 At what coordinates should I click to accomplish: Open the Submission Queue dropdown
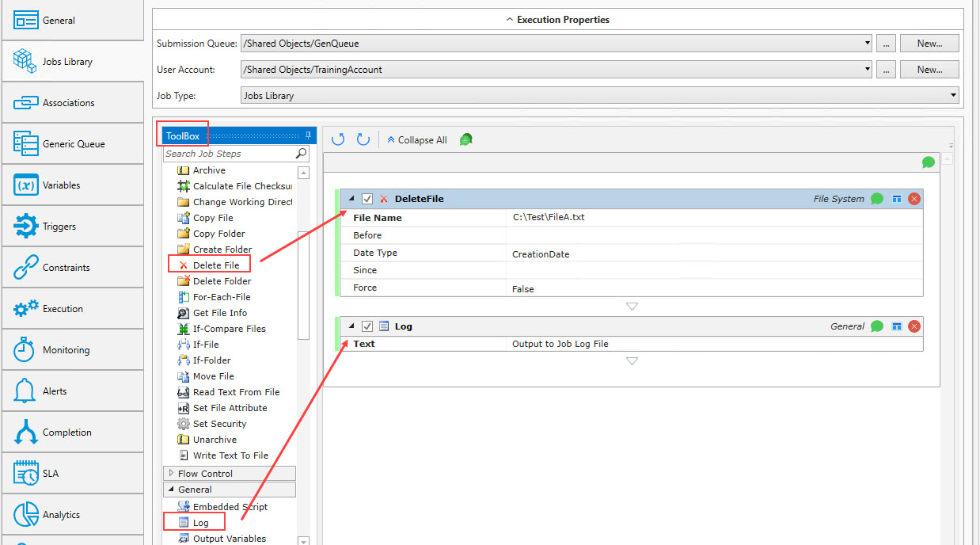tap(868, 44)
